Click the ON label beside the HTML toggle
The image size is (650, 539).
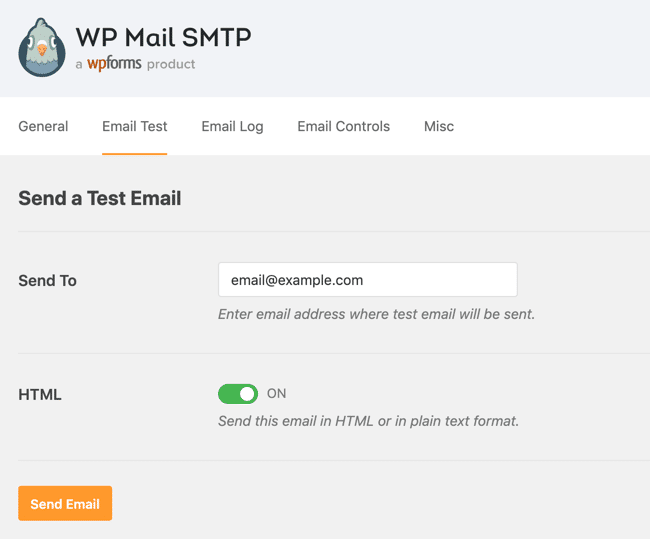point(276,393)
